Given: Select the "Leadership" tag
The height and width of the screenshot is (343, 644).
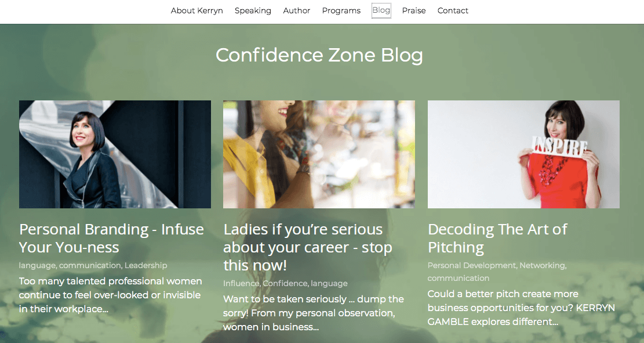Looking at the screenshot, I should click(145, 265).
